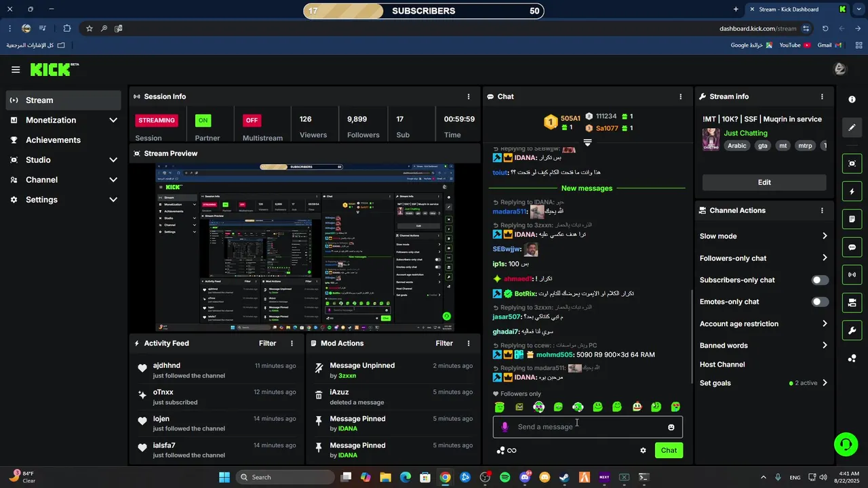
Task: Open Channel Actions three-dot menu
Action: click(822, 210)
